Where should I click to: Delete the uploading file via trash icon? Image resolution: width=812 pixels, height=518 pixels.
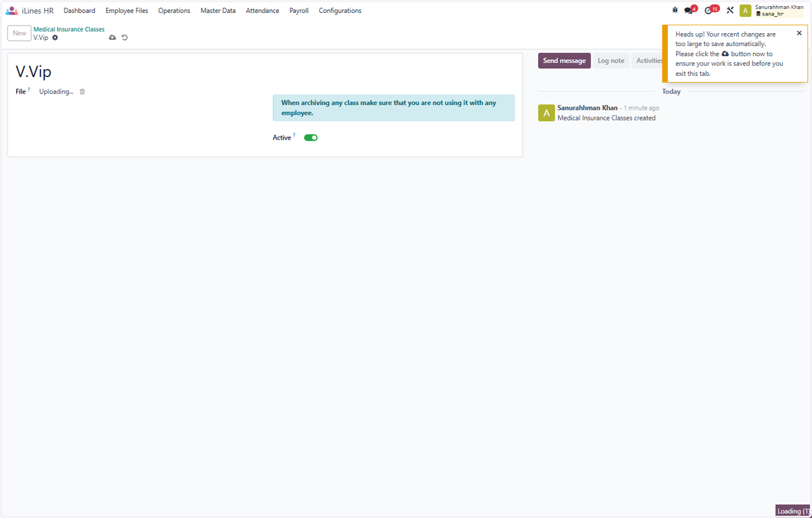click(x=83, y=91)
